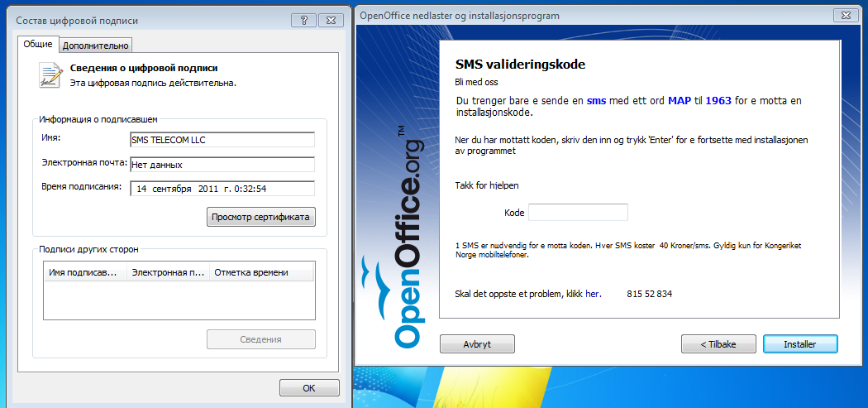The width and height of the screenshot is (868, 408).
Task: Click the number '1963' in the instructions
Action: [718, 101]
